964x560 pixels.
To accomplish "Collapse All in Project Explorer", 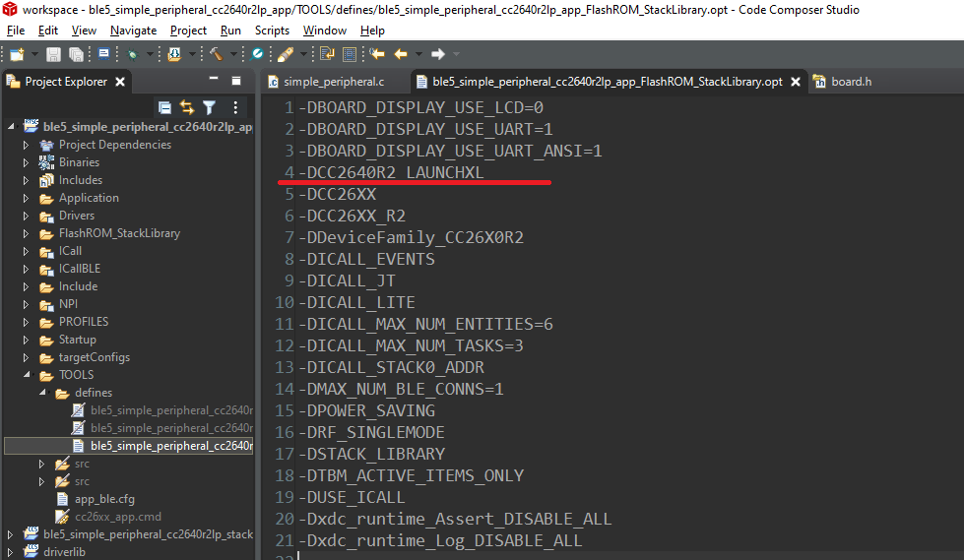I will (164, 108).
